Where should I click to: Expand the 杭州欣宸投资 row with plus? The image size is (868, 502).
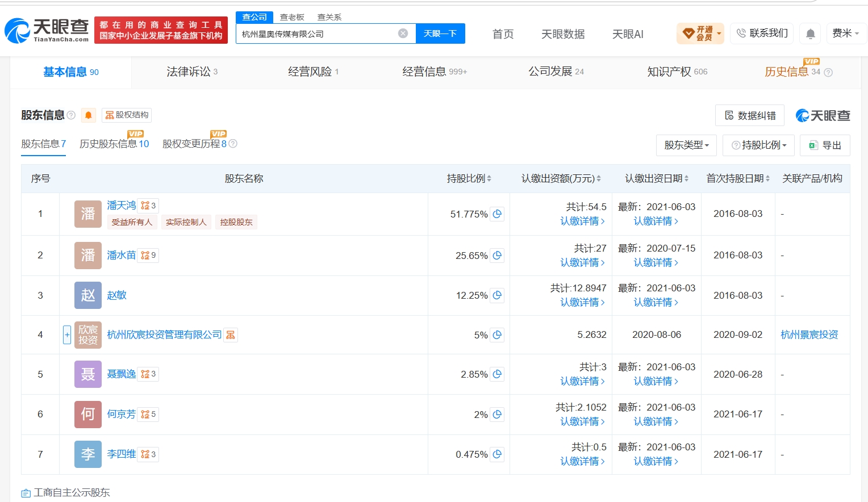66,335
